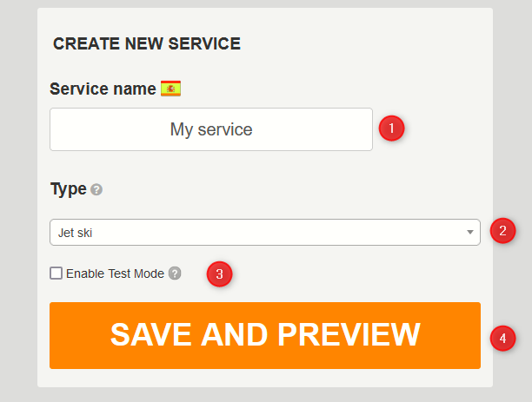This screenshot has width=532, height=402.
Task: Click the Save and Preview button
Action: [265, 335]
